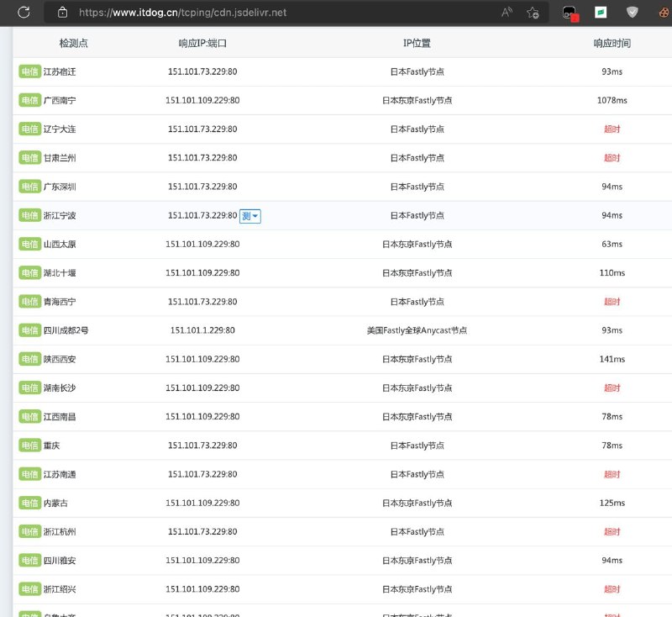Click IP 151.101.73.229:80 in 浙江宁波 row
This screenshot has width=672, height=617.
click(x=202, y=215)
